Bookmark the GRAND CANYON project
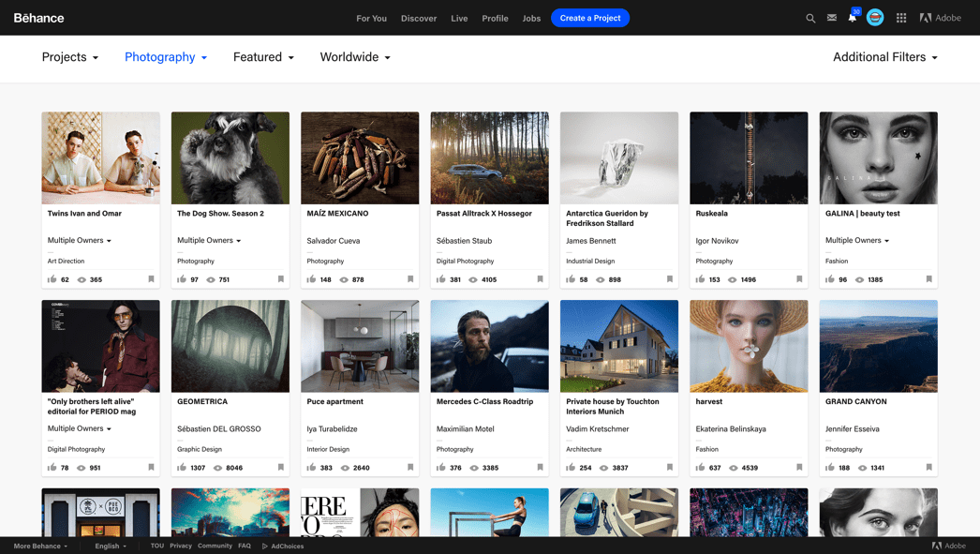 [x=928, y=467]
